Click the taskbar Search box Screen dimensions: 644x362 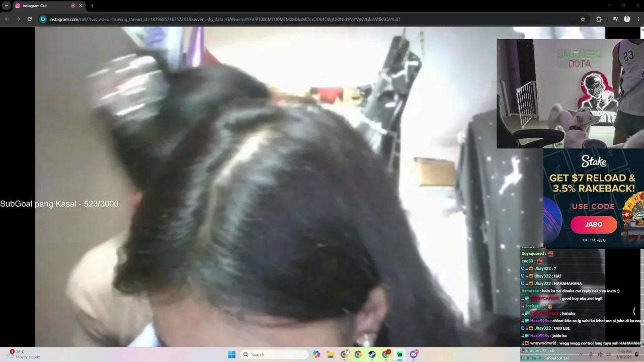point(274,354)
